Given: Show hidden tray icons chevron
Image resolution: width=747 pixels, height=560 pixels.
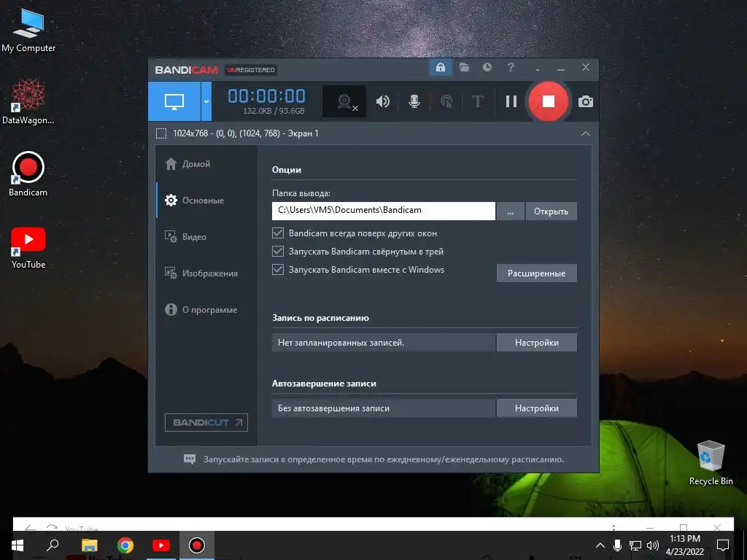Looking at the screenshot, I should (x=600, y=545).
